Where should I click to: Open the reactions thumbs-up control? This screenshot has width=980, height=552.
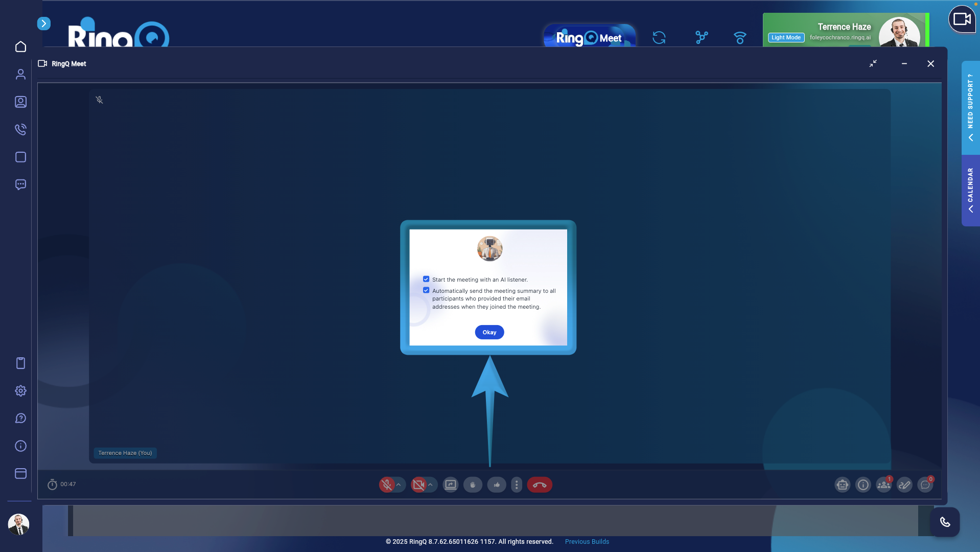point(496,485)
